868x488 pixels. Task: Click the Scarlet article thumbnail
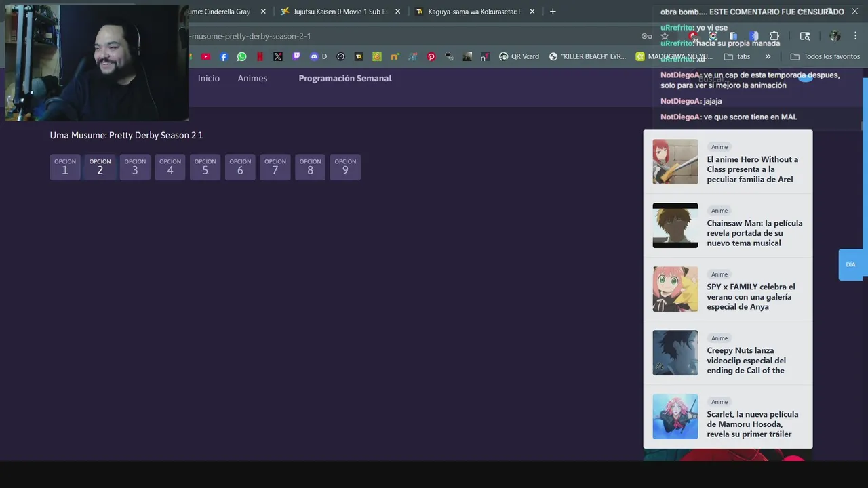click(x=675, y=417)
